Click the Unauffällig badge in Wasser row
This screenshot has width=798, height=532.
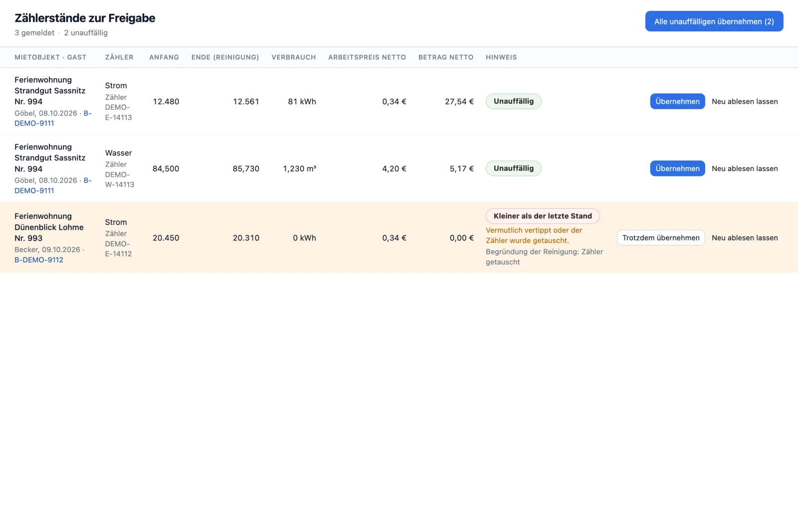click(514, 169)
